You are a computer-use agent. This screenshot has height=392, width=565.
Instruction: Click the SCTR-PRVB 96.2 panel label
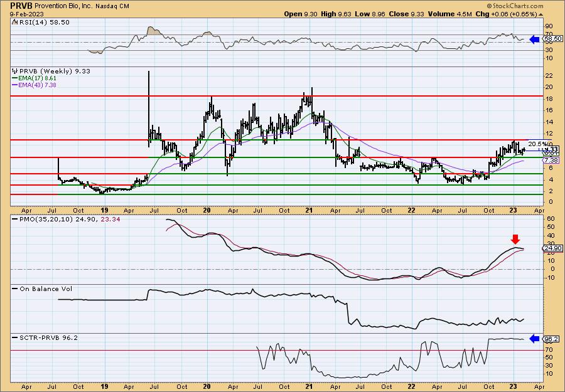(x=48, y=337)
